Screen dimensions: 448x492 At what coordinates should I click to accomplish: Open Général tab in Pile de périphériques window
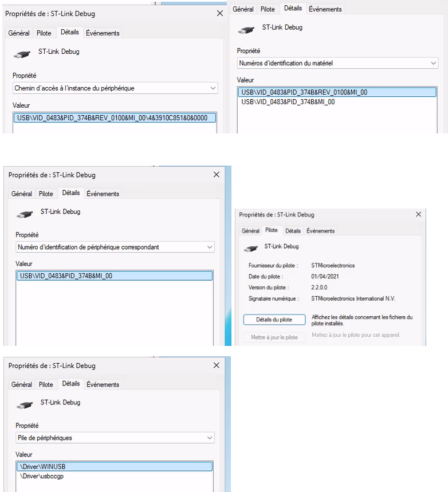tap(22, 384)
